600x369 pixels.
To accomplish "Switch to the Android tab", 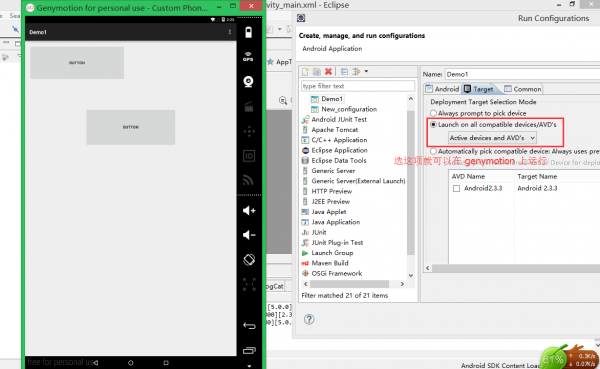I will [442, 89].
